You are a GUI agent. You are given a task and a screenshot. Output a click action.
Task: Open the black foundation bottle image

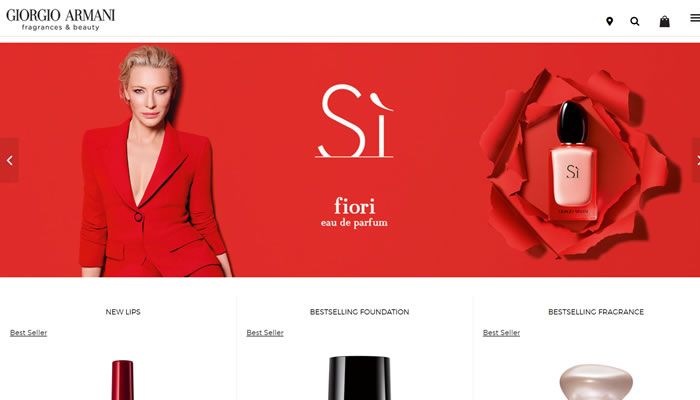pos(359,378)
